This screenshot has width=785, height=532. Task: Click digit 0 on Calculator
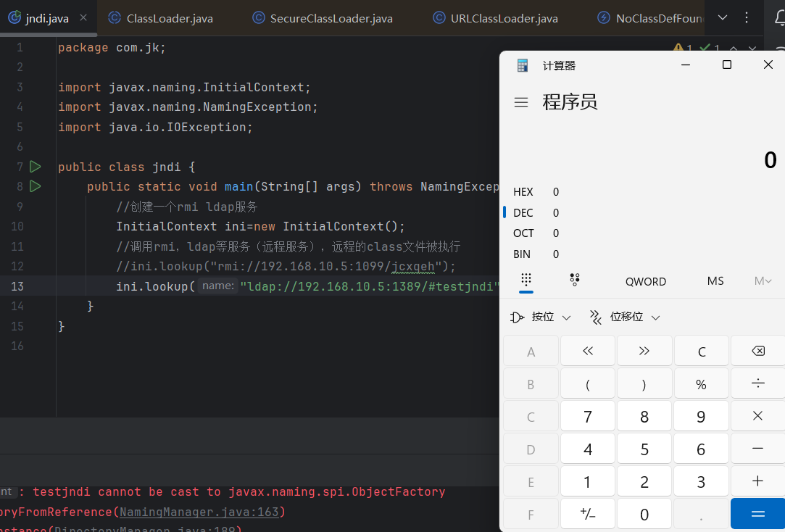point(644,513)
